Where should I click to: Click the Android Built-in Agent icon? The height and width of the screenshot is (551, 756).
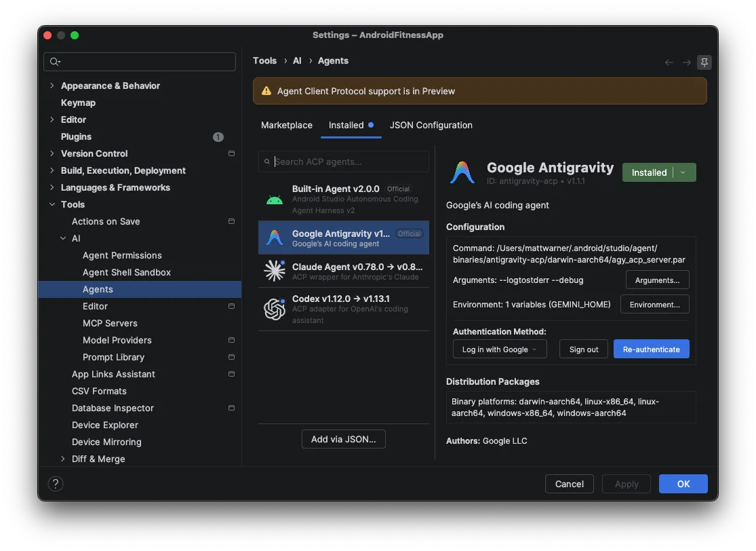coord(275,199)
